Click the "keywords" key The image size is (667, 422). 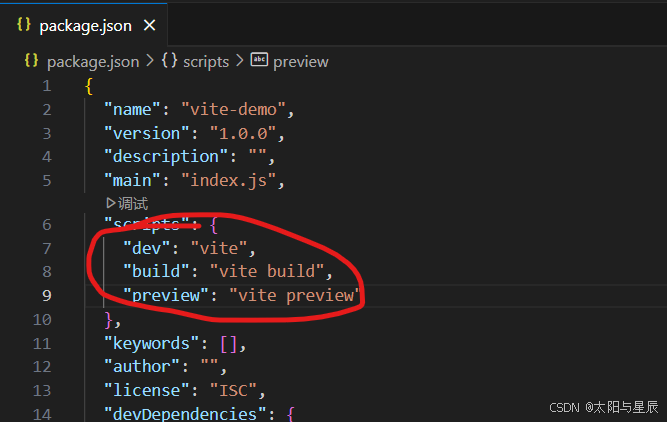pyautogui.click(x=151, y=343)
